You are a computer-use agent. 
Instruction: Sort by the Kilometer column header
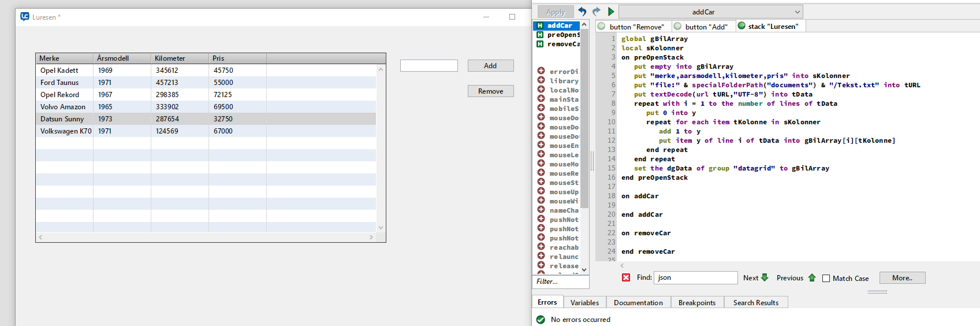click(x=180, y=58)
